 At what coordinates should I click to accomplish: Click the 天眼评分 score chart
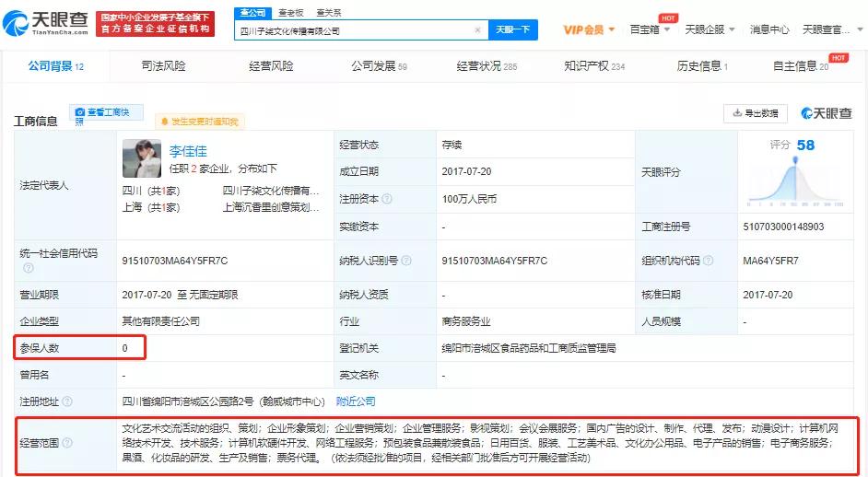pyautogui.click(x=795, y=182)
